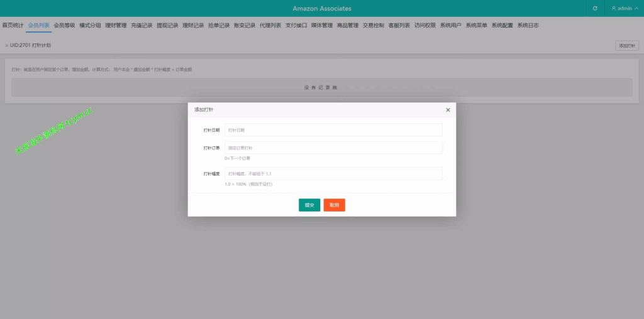Open the 账变记录 menu tab

click(x=245, y=25)
